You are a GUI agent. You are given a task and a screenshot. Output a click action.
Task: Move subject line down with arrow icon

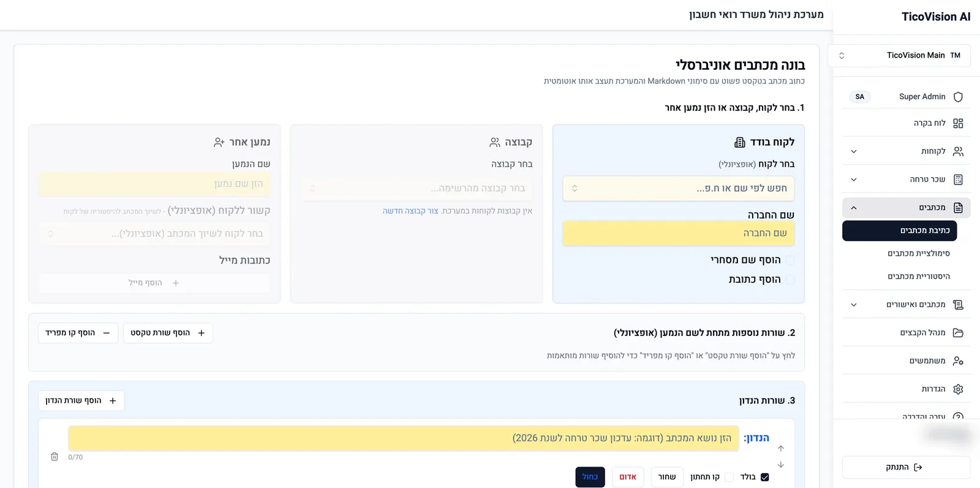(781, 465)
